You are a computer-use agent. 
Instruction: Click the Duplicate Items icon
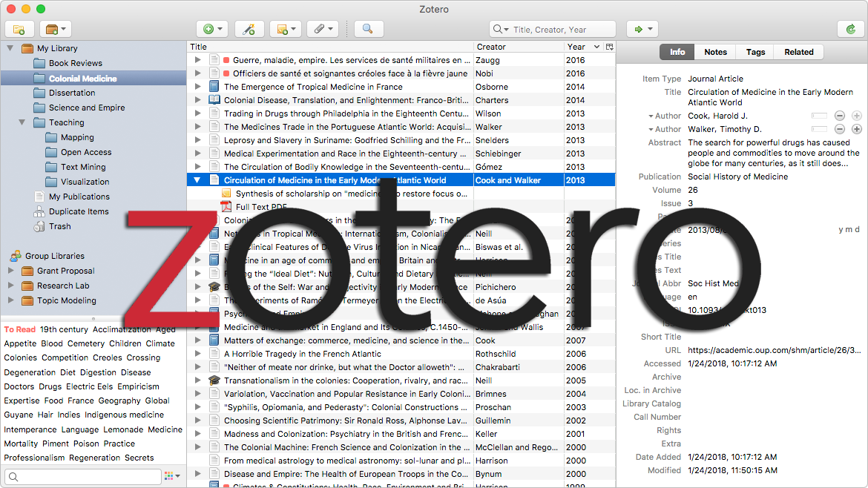(x=39, y=211)
